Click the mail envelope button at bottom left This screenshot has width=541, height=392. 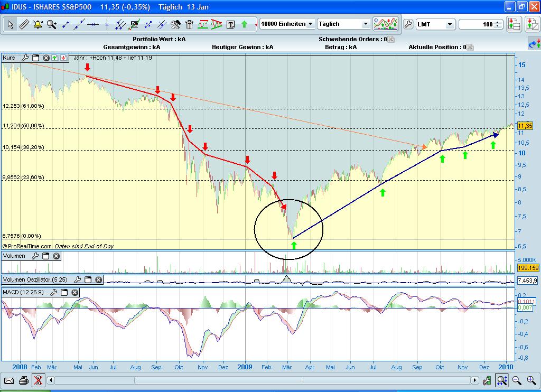9,380
